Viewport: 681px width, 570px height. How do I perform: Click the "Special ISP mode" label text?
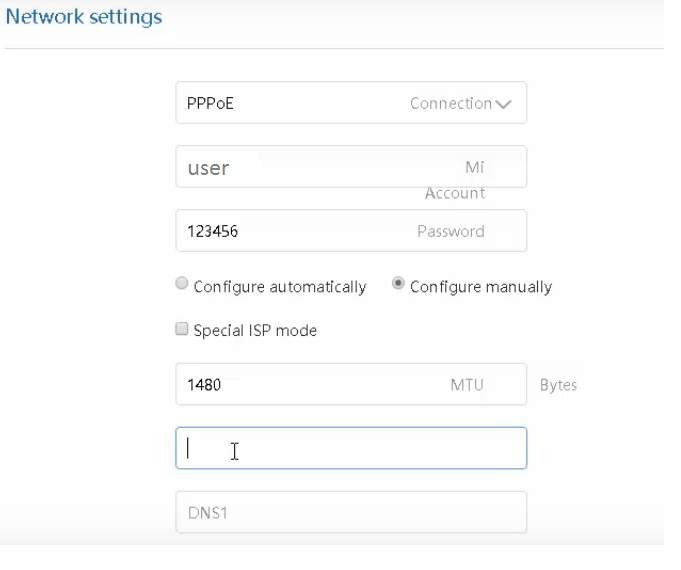[255, 330]
